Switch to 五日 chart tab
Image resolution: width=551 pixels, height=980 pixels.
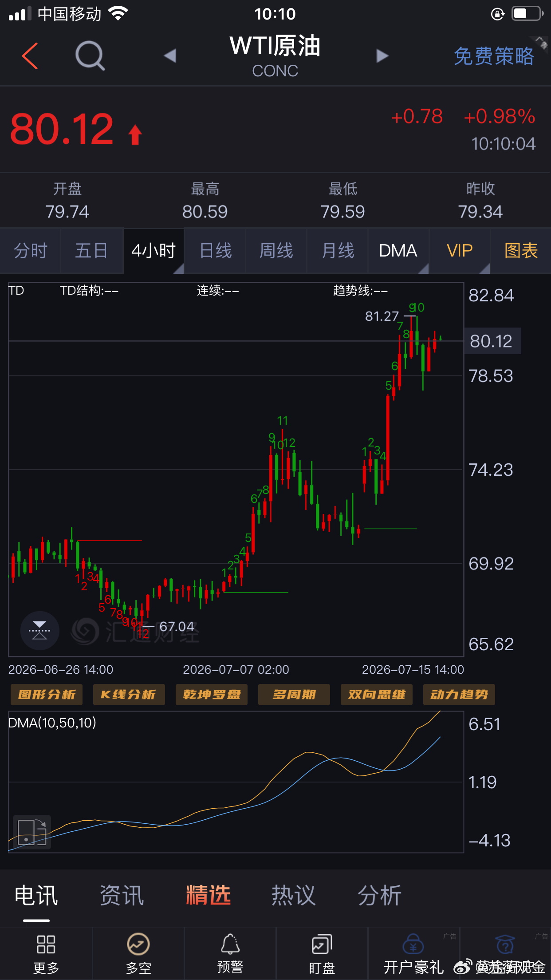(x=91, y=251)
